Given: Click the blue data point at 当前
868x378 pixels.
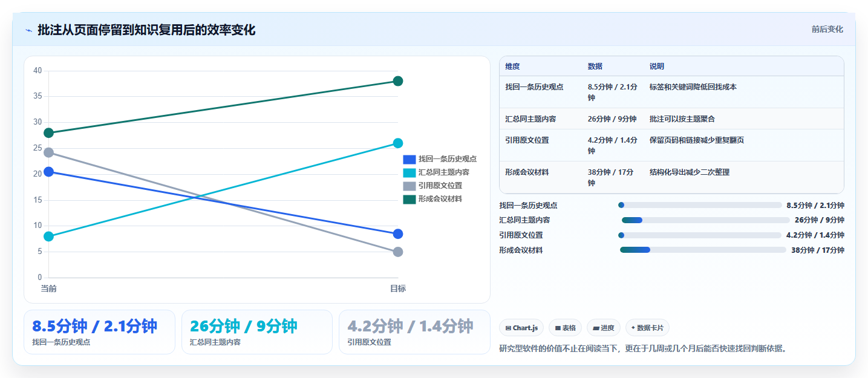Looking at the screenshot, I should 49,172.
